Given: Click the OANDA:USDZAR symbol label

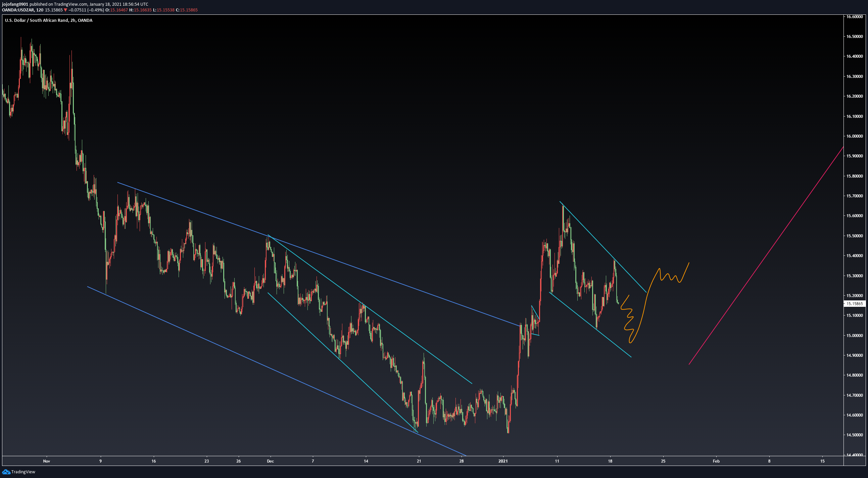Looking at the screenshot, I should click(18, 10).
